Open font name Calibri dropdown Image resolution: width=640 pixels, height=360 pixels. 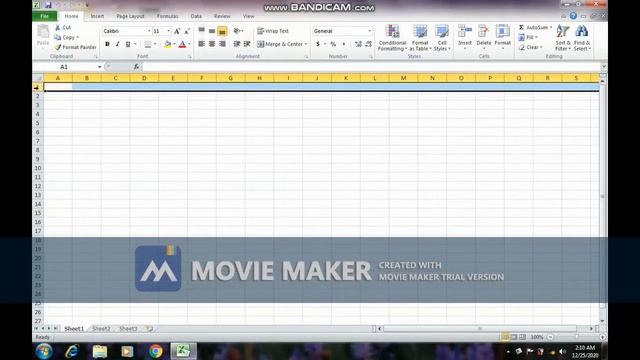(x=149, y=31)
